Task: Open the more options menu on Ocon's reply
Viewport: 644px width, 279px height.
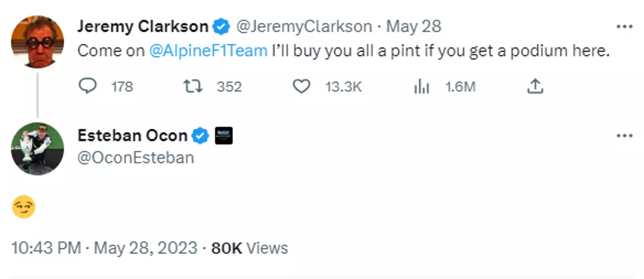Action: [625, 135]
